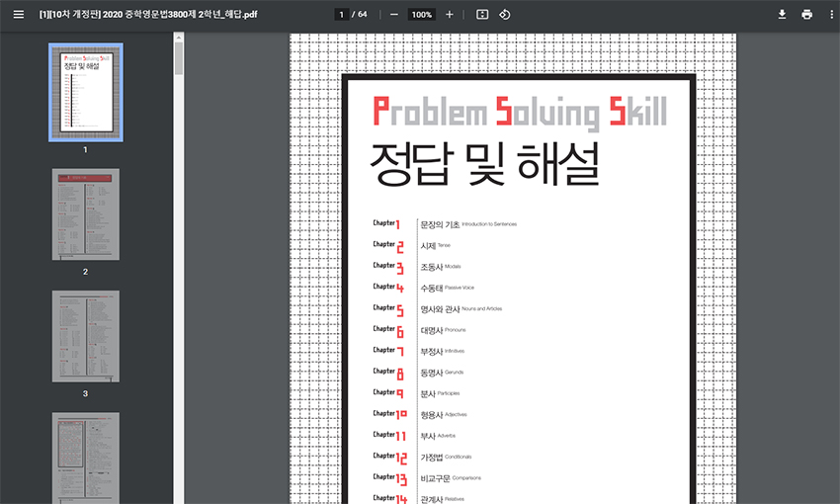840x504 pixels.
Task: Click Chapter 12 가정법 entry
Action: (x=422, y=457)
